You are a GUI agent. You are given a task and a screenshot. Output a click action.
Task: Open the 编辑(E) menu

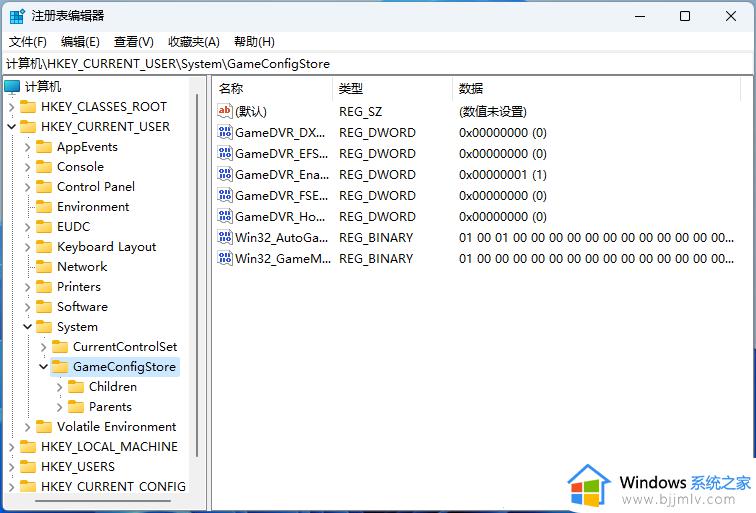(80, 42)
